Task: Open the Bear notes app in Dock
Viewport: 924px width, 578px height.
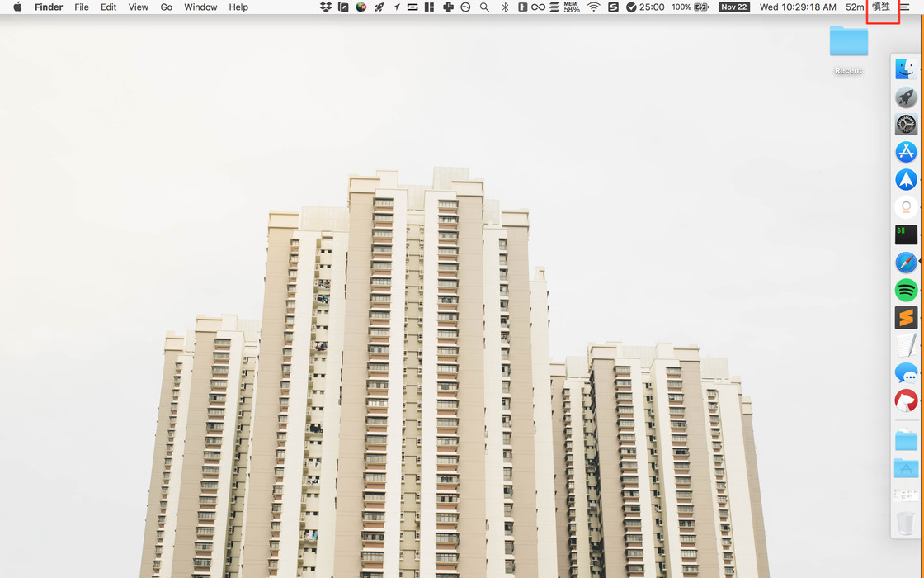Action: point(906,401)
